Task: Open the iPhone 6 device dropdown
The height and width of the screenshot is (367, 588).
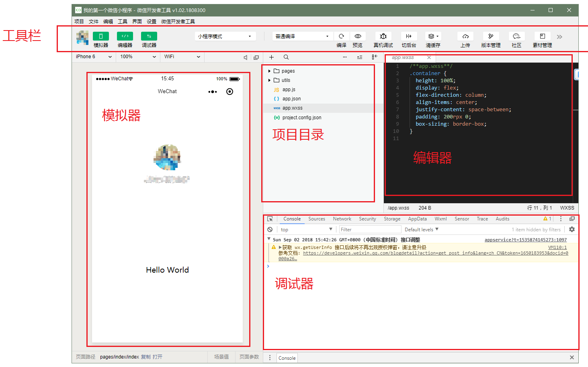Action: coord(94,57)
